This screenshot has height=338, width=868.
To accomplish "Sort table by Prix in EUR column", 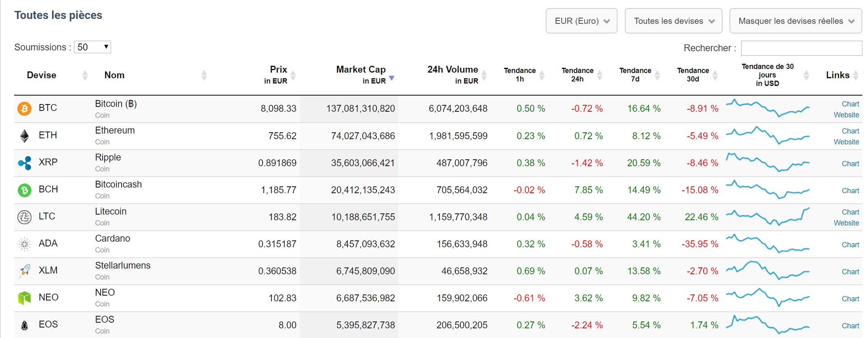I will coord(278,75).
